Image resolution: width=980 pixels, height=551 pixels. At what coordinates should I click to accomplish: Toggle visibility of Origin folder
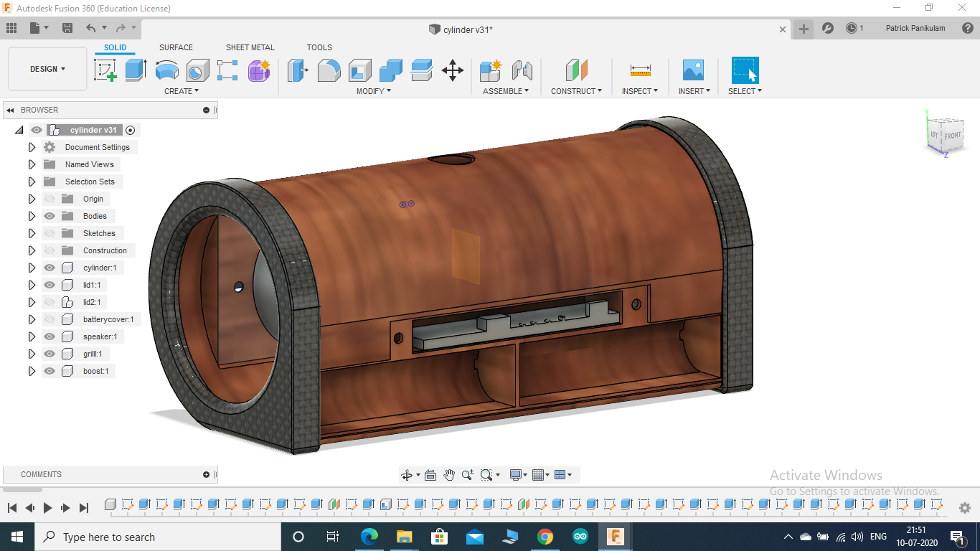tap(50, 199)
